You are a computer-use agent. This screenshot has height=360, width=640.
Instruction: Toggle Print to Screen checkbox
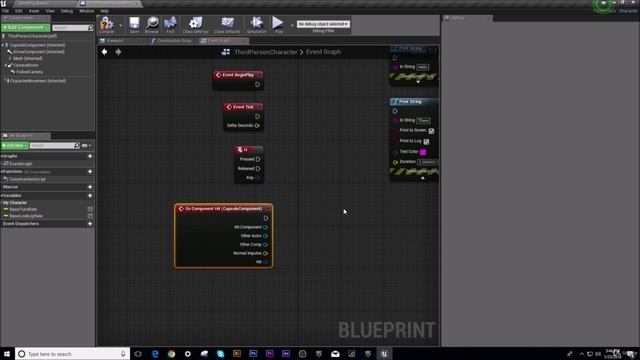pos(431,131)
